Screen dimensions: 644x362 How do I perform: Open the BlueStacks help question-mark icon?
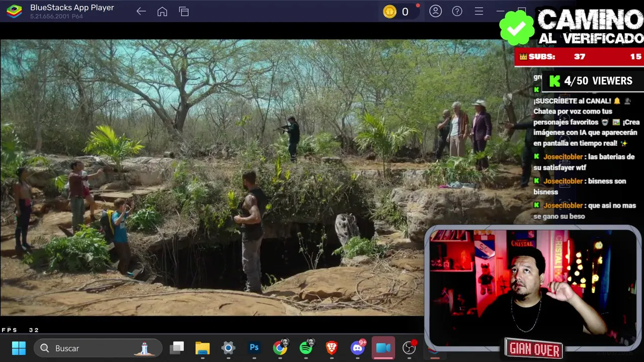click(457, 11)
